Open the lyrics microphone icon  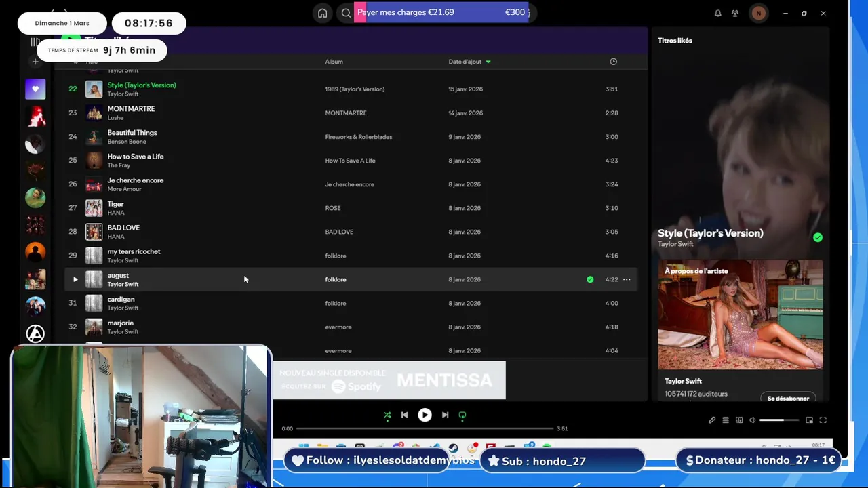coord(712,420)
